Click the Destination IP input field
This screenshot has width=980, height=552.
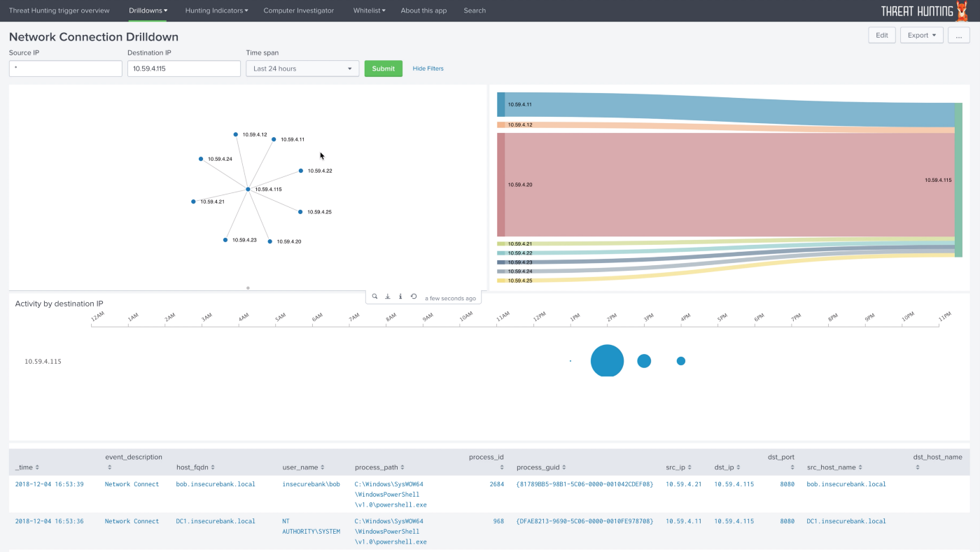(184, 69)
